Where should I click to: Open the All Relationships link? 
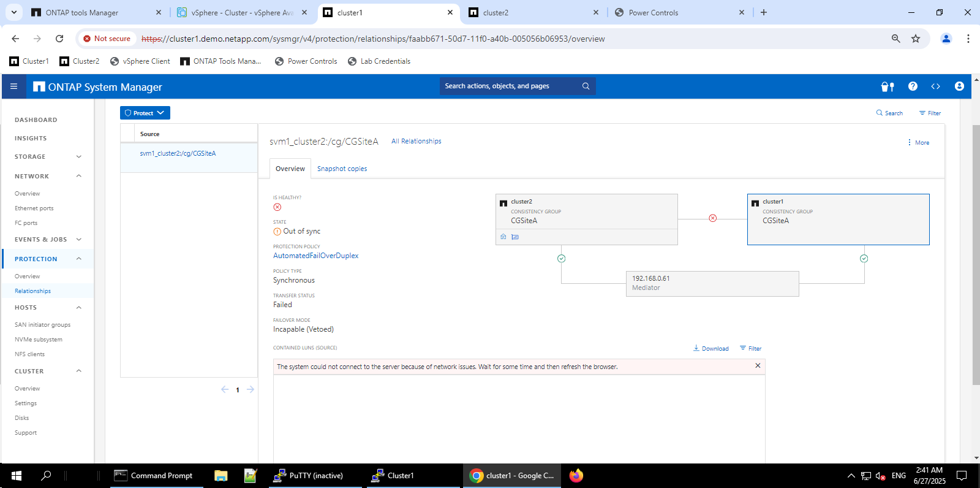[416, 141]
